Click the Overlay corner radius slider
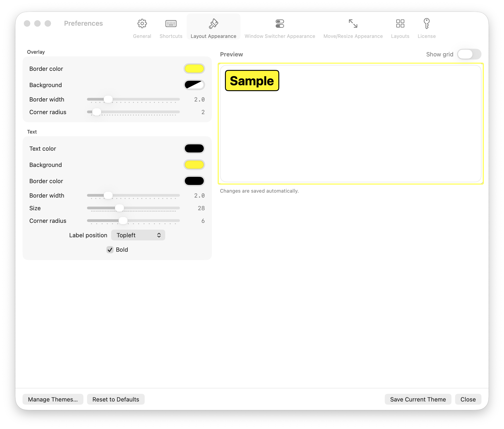 (x=133, y=112)
